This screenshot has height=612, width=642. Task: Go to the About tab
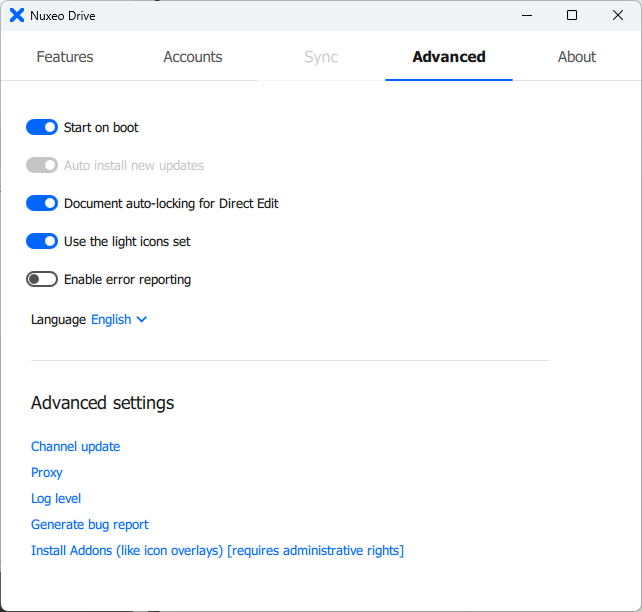(x=576, y=57)
